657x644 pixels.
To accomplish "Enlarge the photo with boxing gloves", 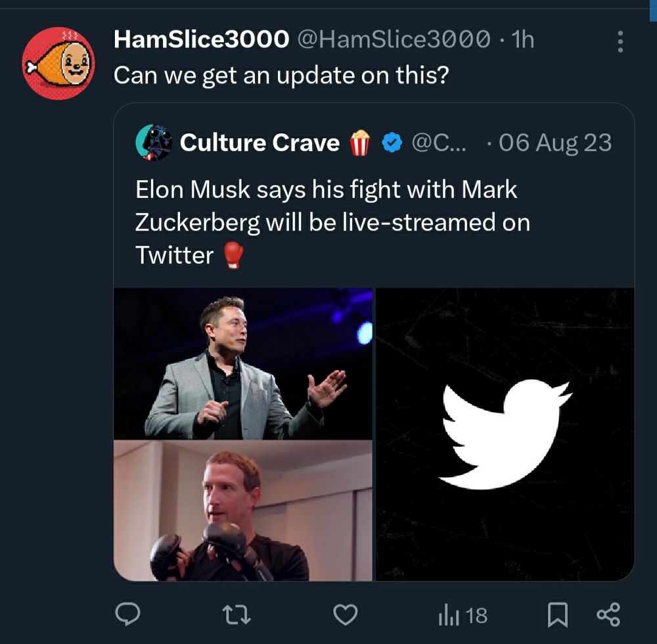I will point(243,511).
